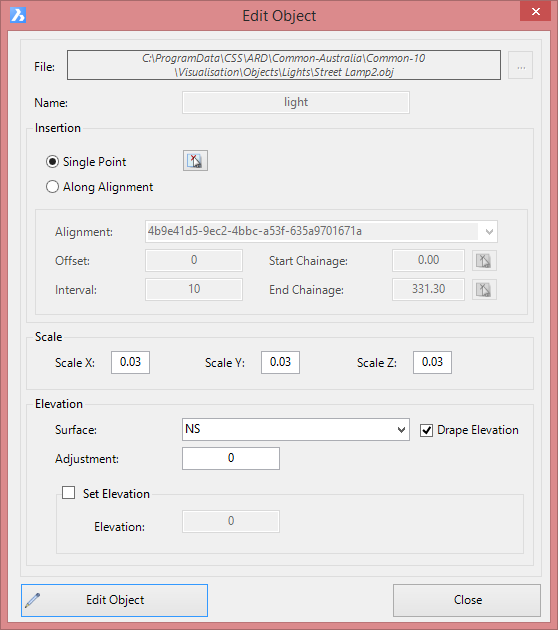558x630 pixels.
Task: Click the Single Point pick location icon
Action: pyautogui.click(x=195, y=161)
